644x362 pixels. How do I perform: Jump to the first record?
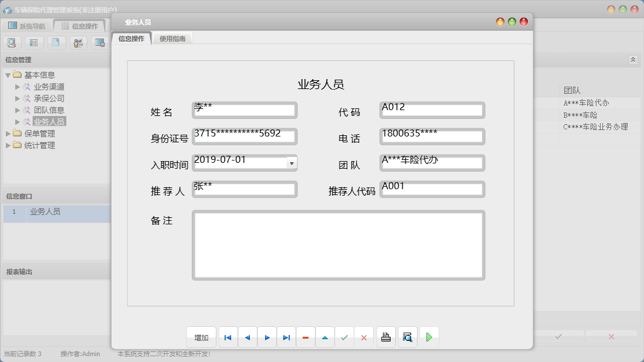click(x=228, y=337)
